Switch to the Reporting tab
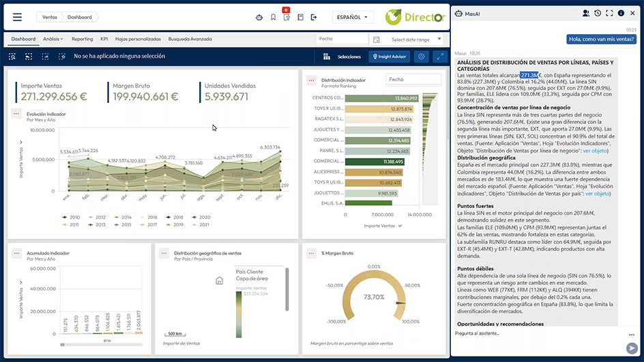 (82, 40)
